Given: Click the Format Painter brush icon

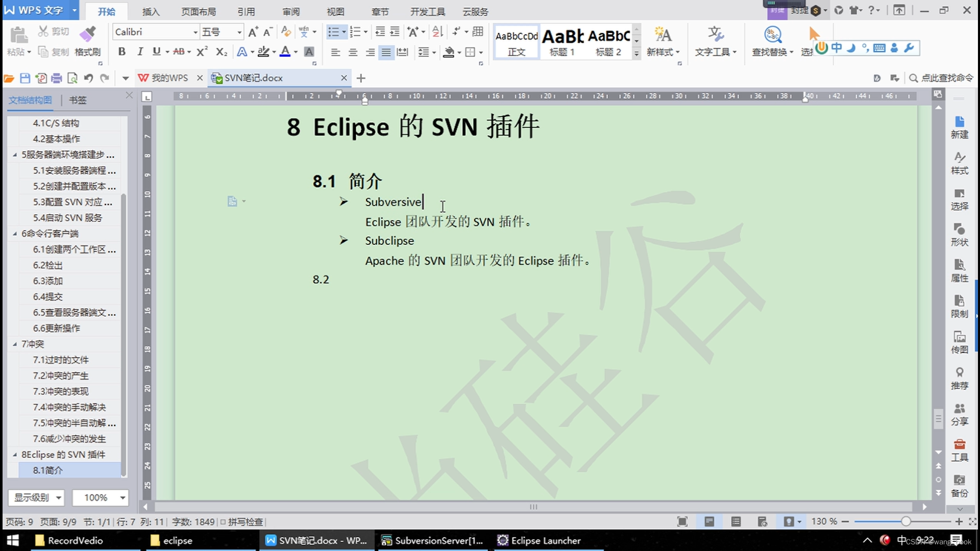Looking at the screenshot, I should click(88, 34).
